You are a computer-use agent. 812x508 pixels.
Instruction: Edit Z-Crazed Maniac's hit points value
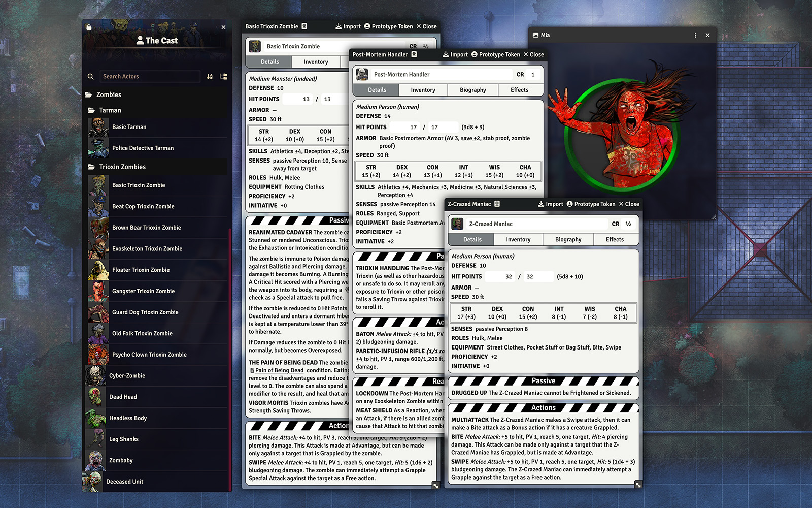(500, 276)
